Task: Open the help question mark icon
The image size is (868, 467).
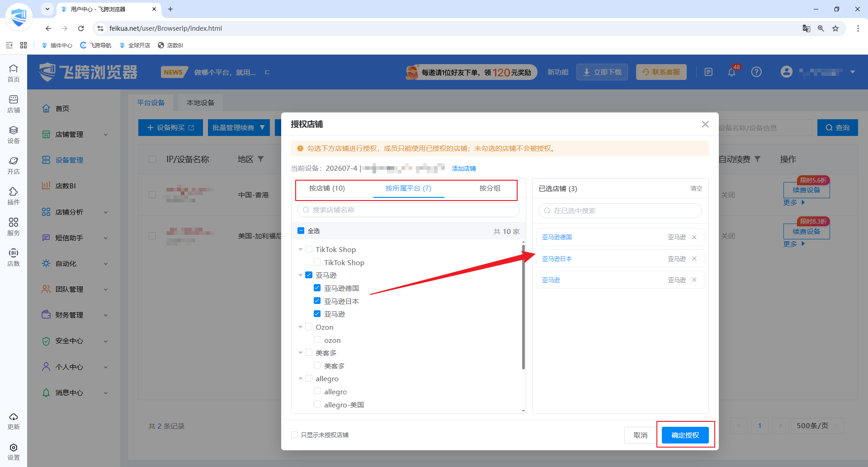Action: point(756,72)
